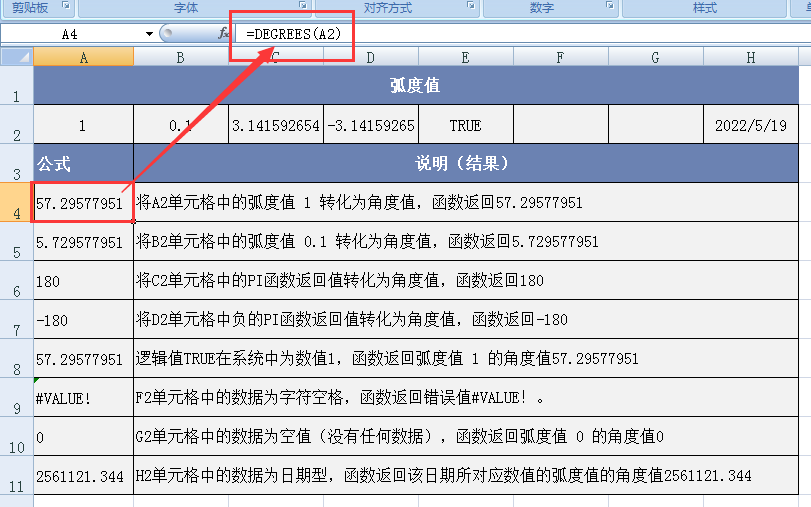
Task: Select row 4 header
Action: [17, 202]
